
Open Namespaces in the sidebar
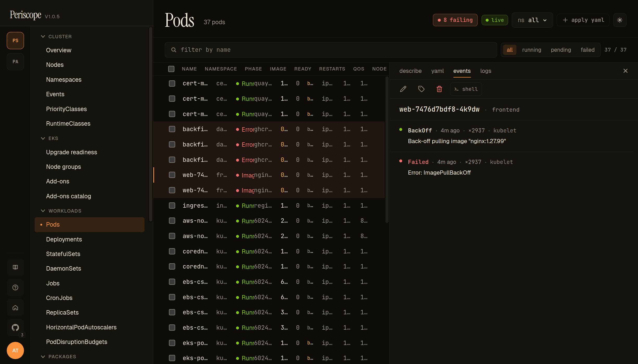[90, 80]
